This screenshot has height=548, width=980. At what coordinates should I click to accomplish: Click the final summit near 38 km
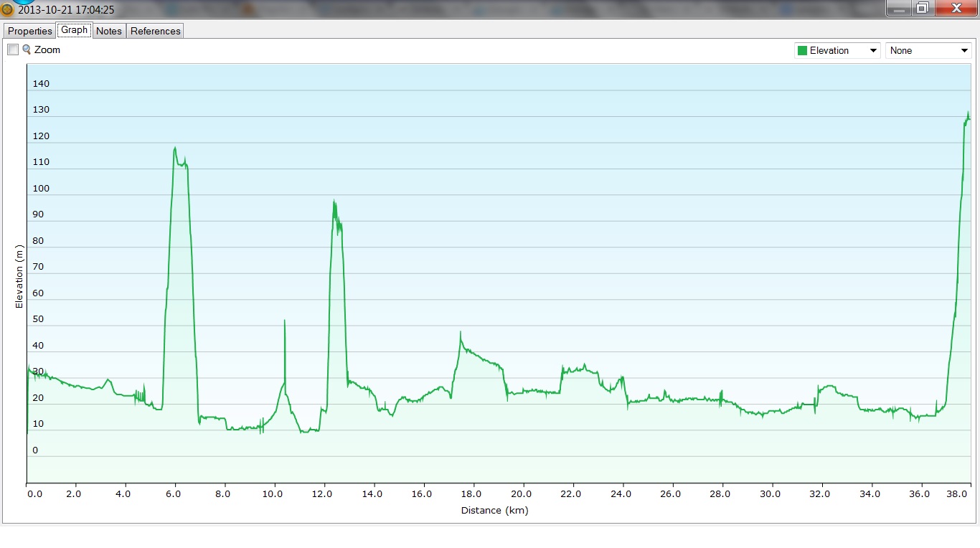[968, 113]
